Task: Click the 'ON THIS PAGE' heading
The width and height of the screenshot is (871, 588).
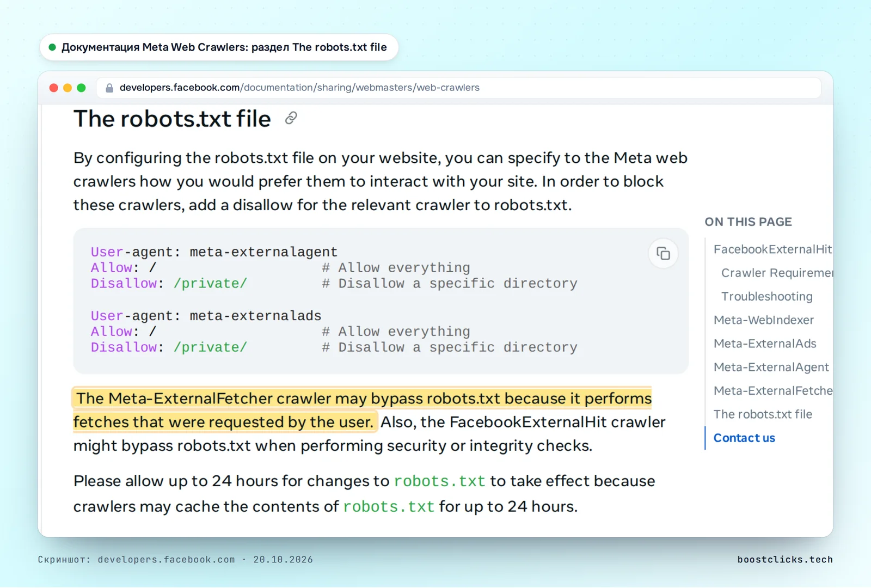Action: [748, 222]
